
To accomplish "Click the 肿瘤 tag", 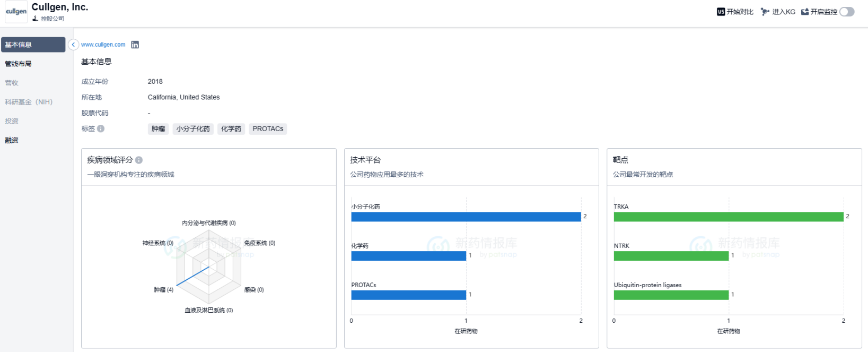I will point(158,129).
